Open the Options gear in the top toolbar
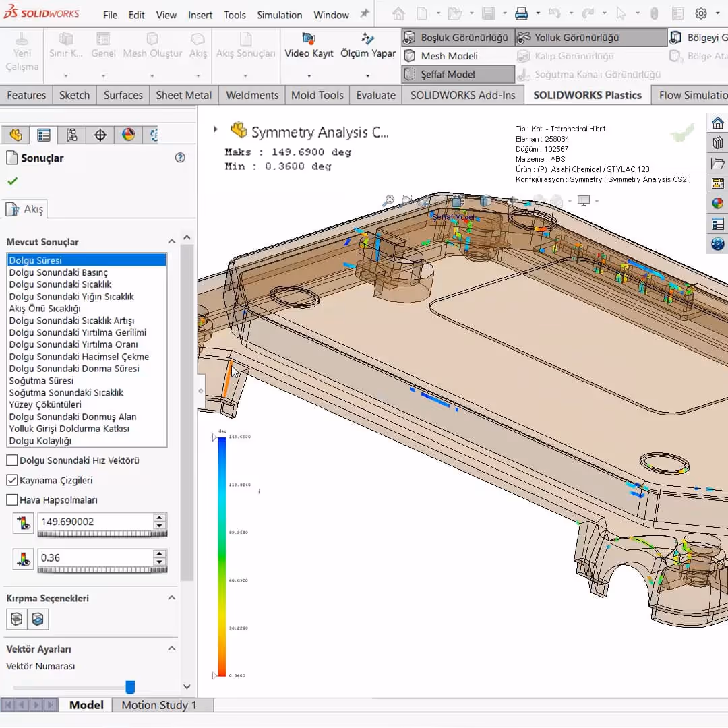This screenshot has height=728, width=728. click(700, 14)
